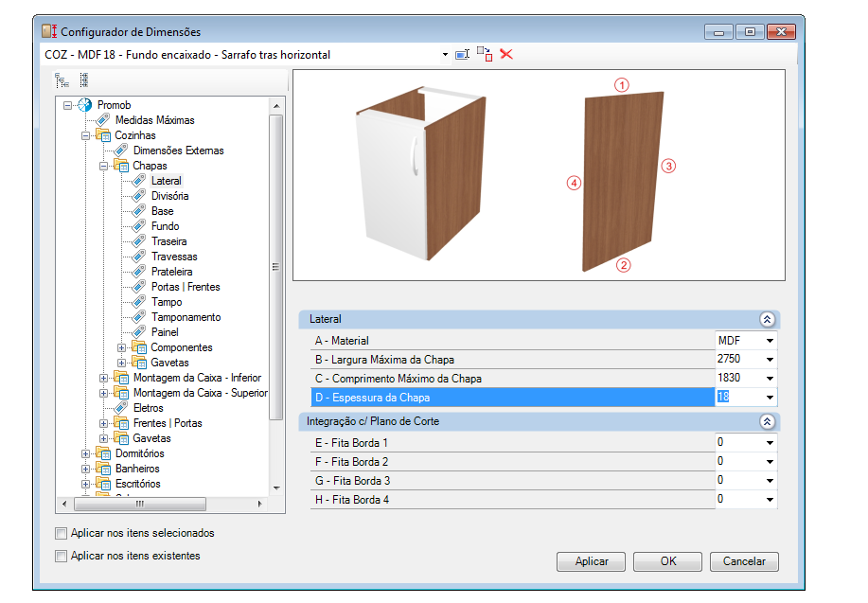Click the Dormitórios folder icon
The image size is (868, 603).
(103, 452)
